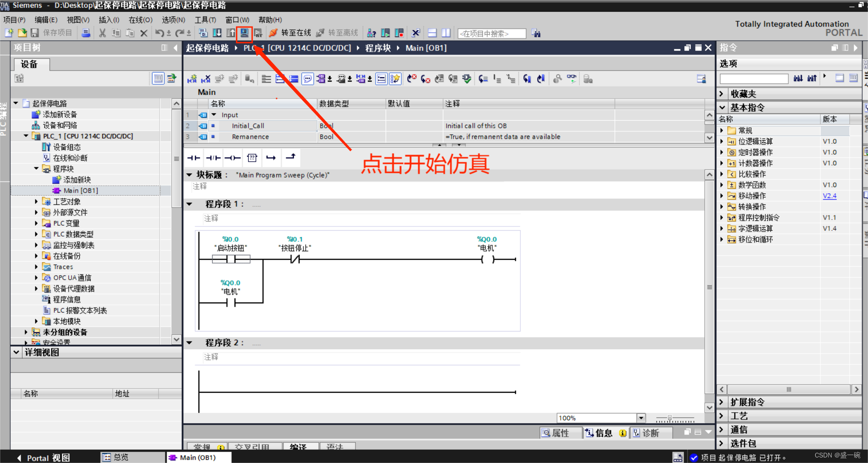Toggle free-form comments icon in editor toolbar

point(307,79)
